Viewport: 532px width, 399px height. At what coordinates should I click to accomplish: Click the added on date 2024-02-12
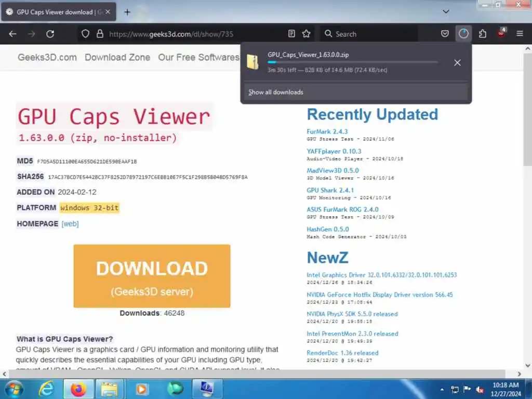[77, 192]
